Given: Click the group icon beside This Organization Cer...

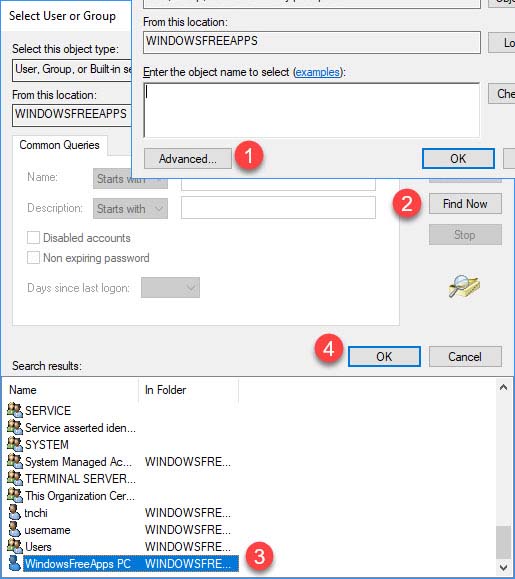Looking at the screenshot, I should [x=15, y=494].
